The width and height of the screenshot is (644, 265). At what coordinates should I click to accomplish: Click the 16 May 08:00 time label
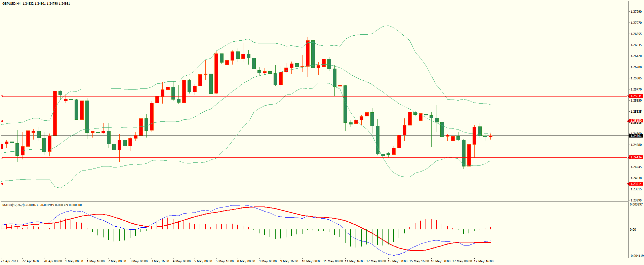(441, 261)
